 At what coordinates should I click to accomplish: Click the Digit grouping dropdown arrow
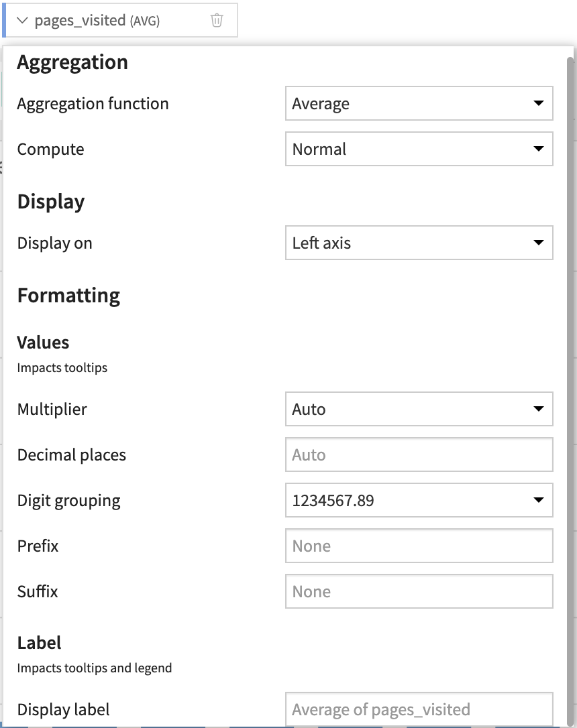pyautogui.click(x=539, y=500)
